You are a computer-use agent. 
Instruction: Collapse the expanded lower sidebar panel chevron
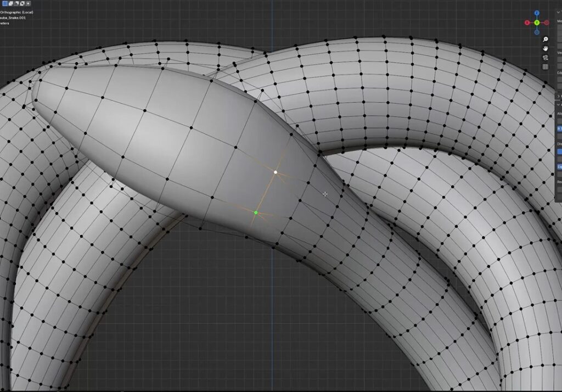[x=559, y=104]
